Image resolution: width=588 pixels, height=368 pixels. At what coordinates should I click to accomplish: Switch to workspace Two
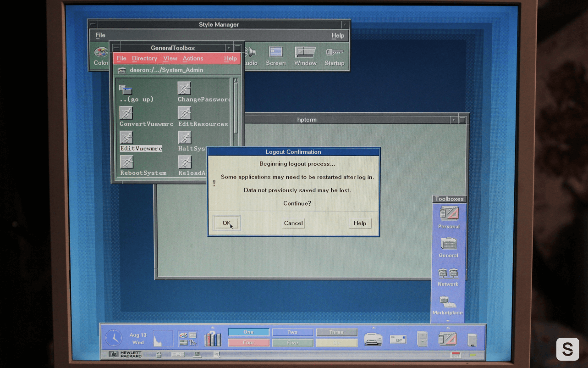coord(292,332)
